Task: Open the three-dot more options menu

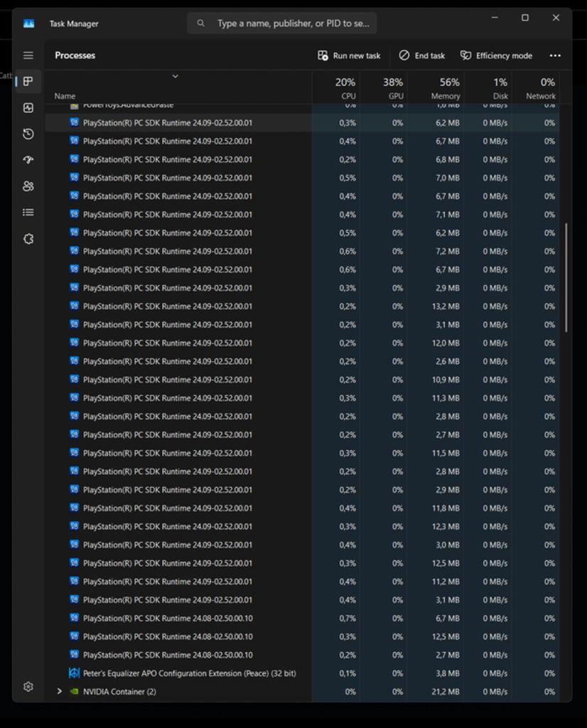Action: [x=555, y=55]
